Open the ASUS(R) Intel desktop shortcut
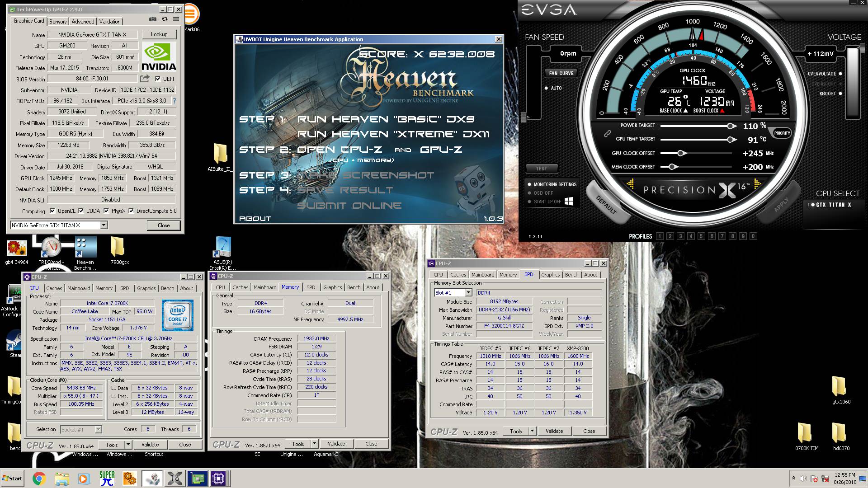 point(223,253)
